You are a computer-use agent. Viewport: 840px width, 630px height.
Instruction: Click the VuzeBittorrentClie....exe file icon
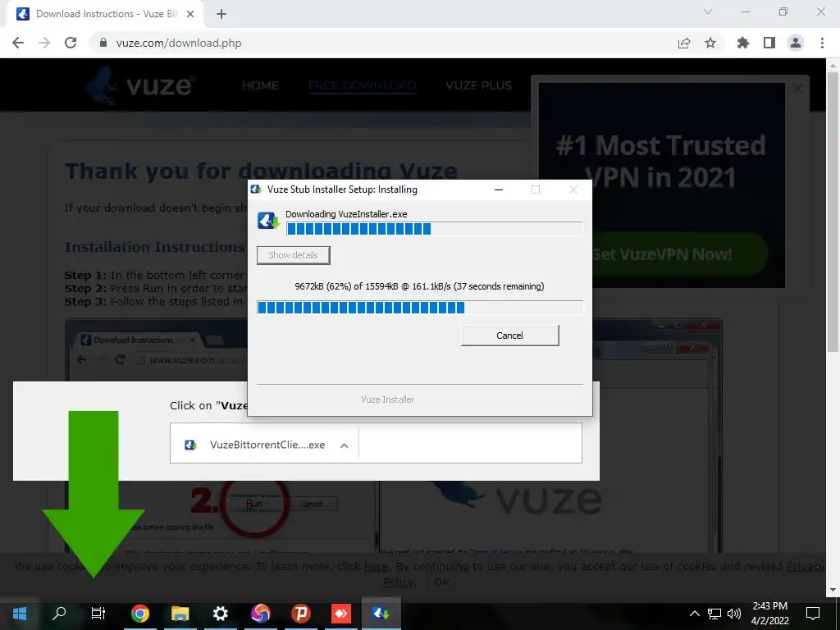coord(190,445)
